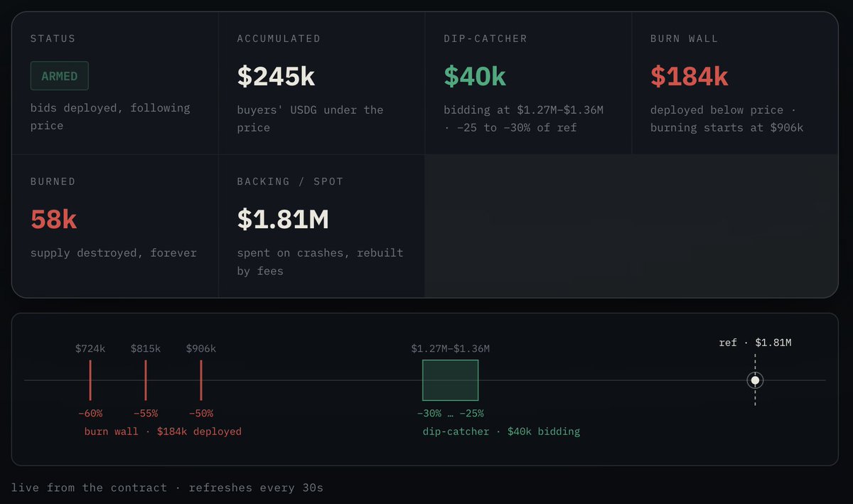Click the −55% label
This screenshot has height=504, width=853.
coord(146,413)
